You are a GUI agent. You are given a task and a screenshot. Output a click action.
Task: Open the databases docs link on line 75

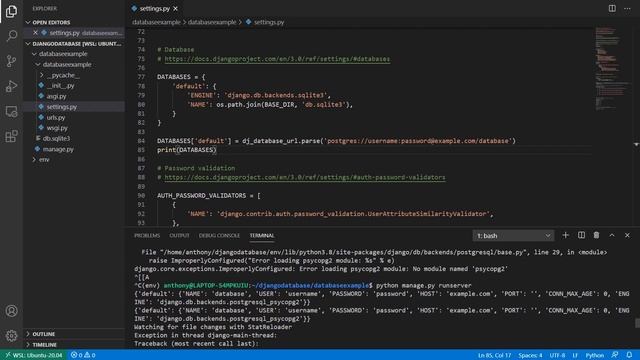click(x=277, y=59)
